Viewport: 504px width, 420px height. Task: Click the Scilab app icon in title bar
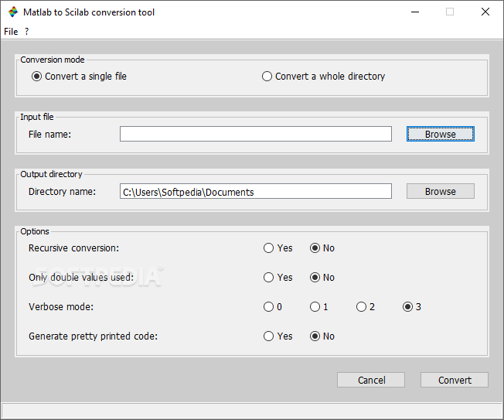click(13, 12)
